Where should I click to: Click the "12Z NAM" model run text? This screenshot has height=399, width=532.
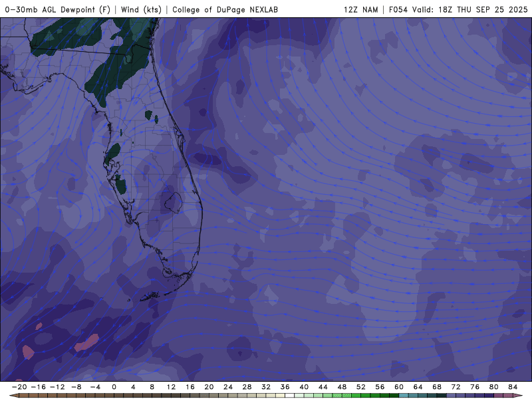(360, 9)
